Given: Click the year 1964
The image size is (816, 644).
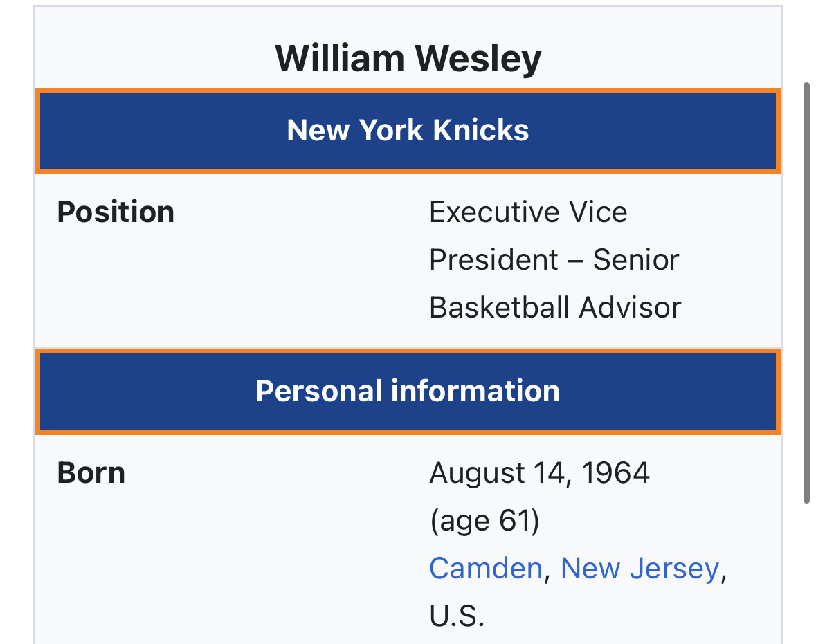Looking at the screenshot, I should point(615,473).
